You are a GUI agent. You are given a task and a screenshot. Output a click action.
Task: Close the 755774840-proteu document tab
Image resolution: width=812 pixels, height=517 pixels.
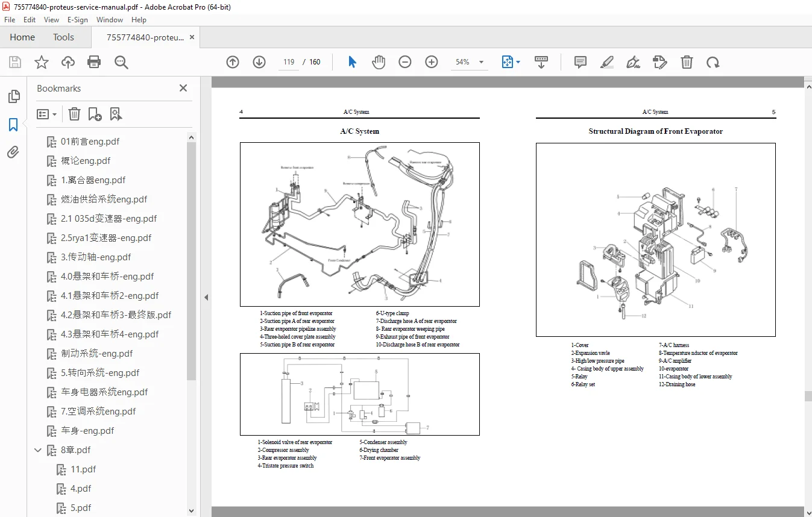click(192, 37)
